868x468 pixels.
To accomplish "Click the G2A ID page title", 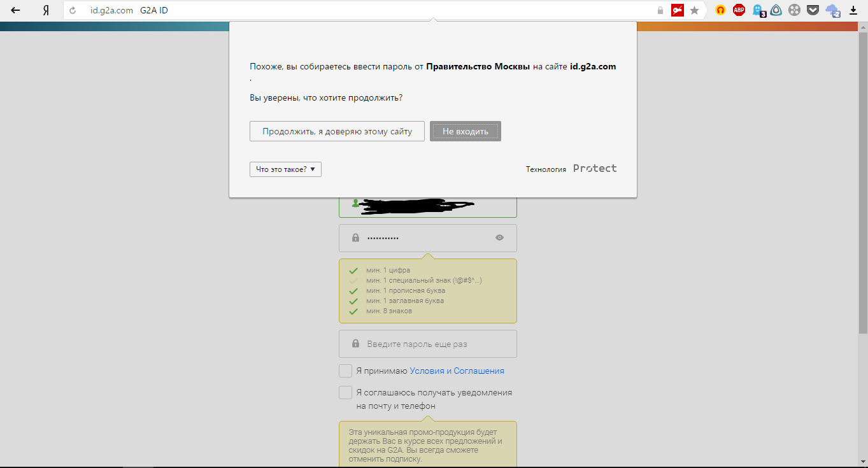I will point(154,10).
